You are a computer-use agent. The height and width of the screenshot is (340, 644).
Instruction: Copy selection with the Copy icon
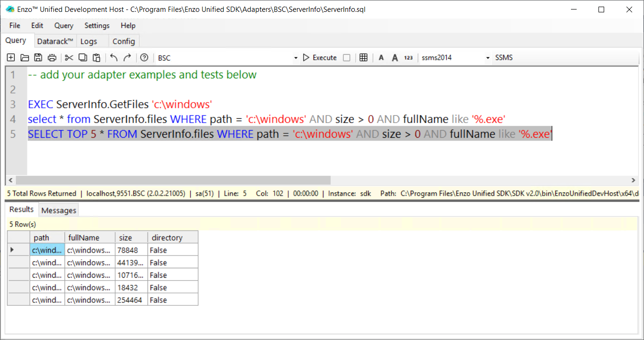pos(83,58)
